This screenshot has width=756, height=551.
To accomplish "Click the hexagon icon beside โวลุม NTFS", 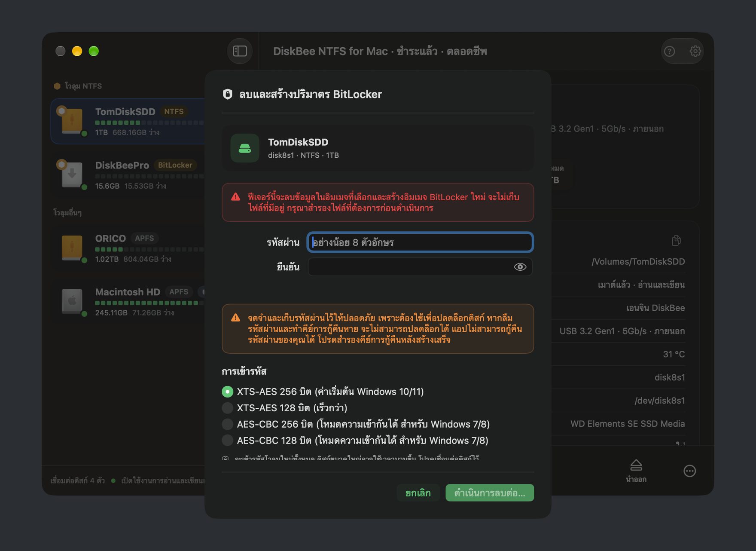I will (57, 86).
